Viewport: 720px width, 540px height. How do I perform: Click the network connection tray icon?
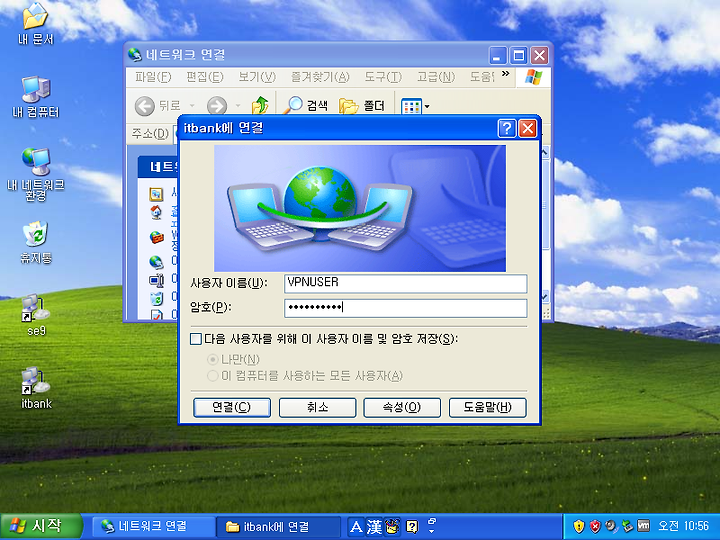pyautogui.click(x=627, y=526)
